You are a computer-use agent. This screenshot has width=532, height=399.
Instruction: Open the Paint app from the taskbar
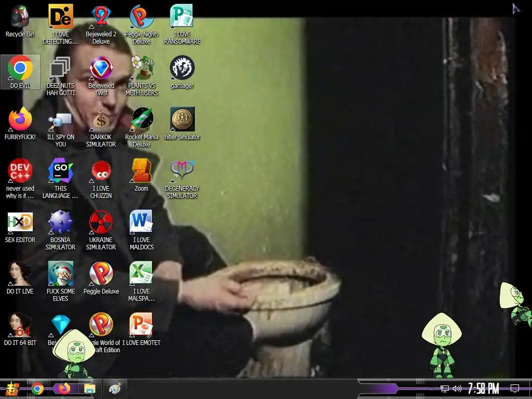[115, 389]
